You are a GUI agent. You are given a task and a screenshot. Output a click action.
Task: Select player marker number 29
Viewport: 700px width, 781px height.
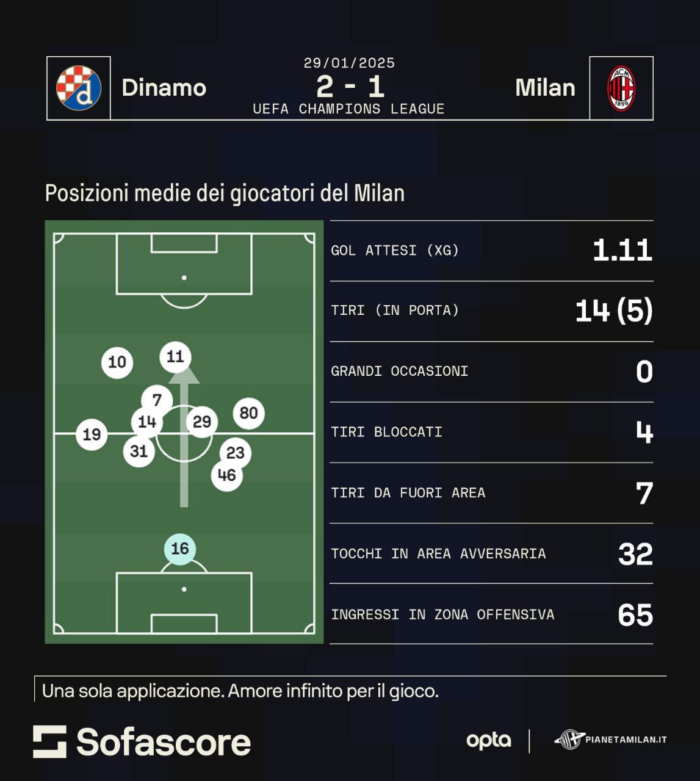(202, 422)
